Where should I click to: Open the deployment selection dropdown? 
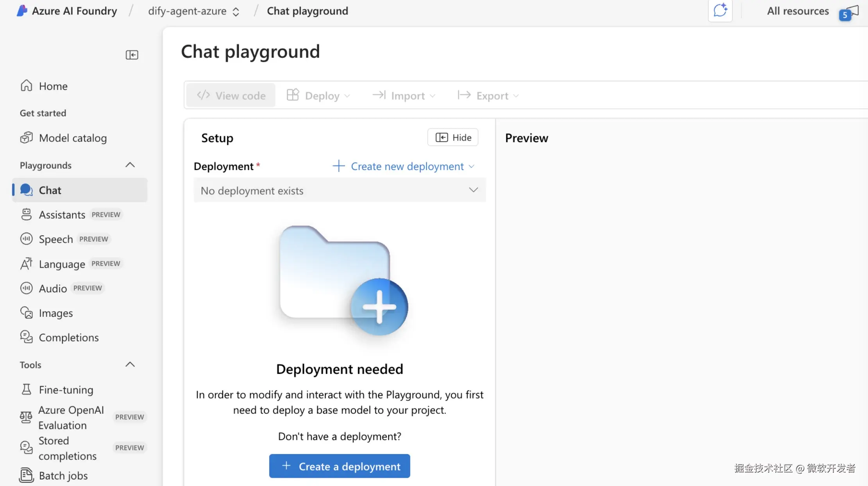tap(339, 190)
